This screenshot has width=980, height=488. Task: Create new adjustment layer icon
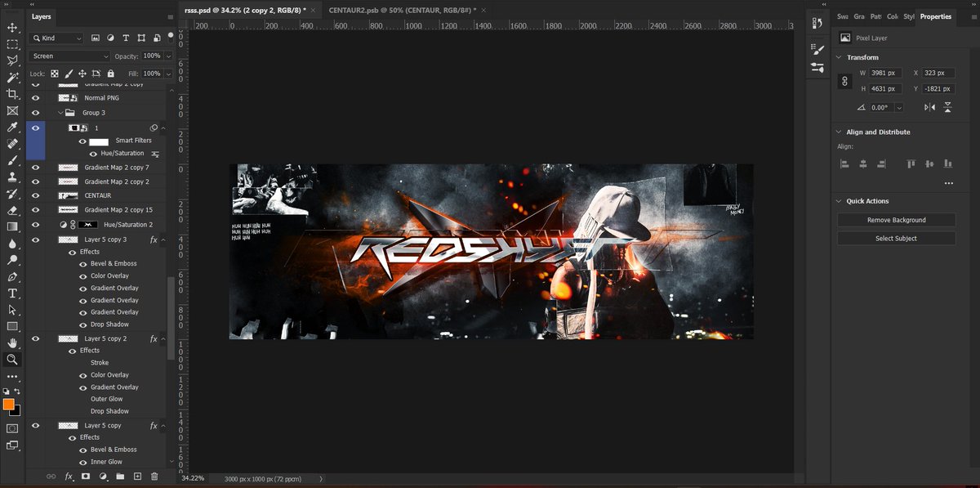pyautogui.click(x=103, y=476)
